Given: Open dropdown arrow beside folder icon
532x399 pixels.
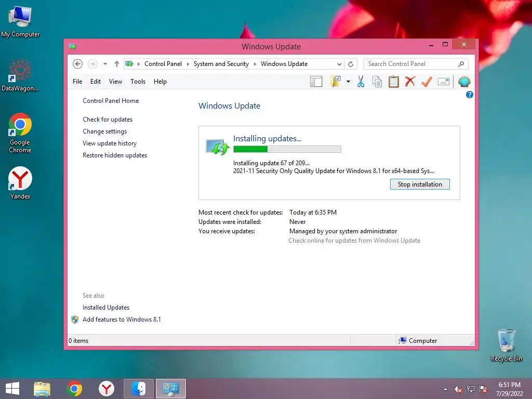Looking at the screenshot, I should (x=349, y=82).
